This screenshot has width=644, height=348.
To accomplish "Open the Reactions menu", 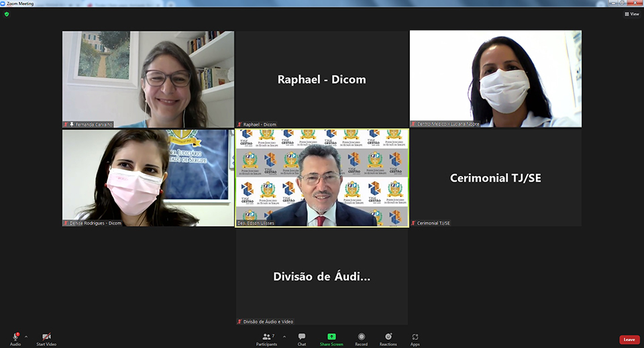I will [388, 337].
